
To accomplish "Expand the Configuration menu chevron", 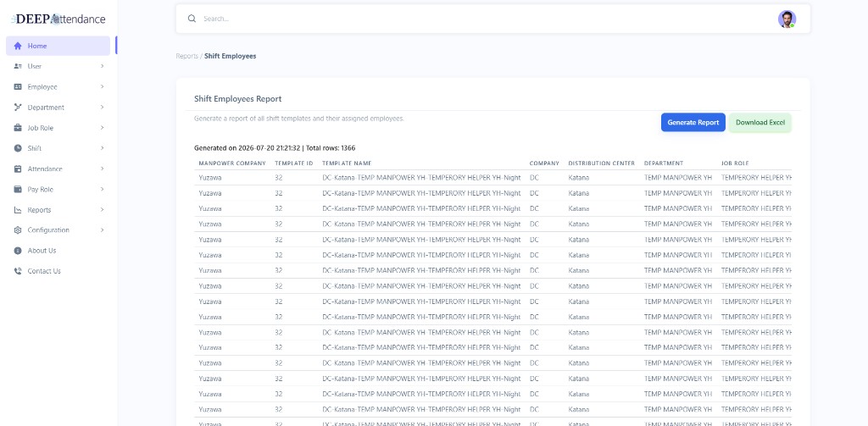I will point(103,230).
